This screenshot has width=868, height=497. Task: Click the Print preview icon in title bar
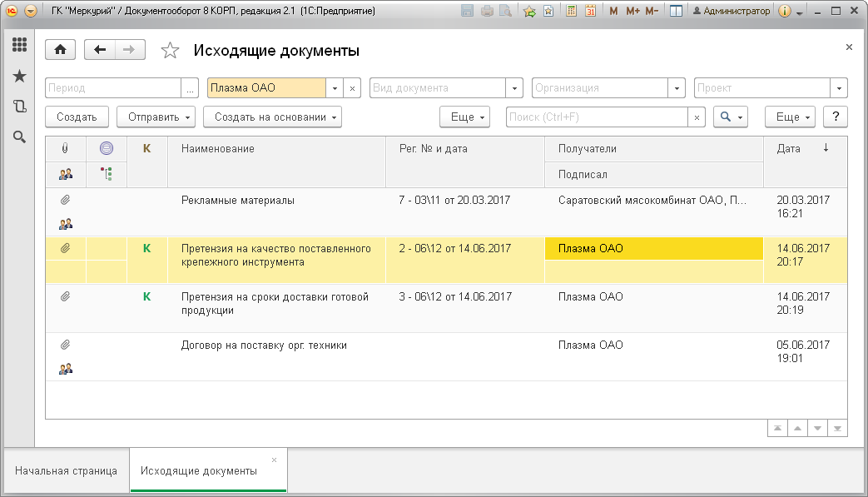pyautogui.click(x=505, y=11)
